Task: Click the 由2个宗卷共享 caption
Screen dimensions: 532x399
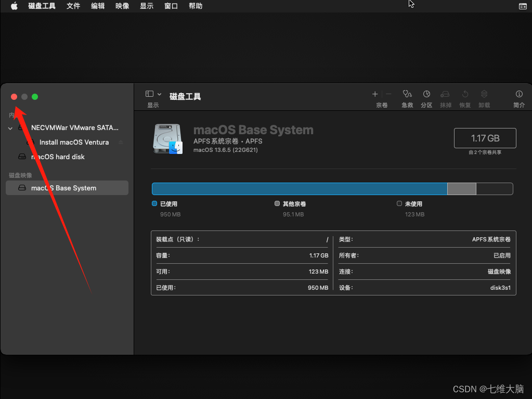Action: click(x=485, y=152)
